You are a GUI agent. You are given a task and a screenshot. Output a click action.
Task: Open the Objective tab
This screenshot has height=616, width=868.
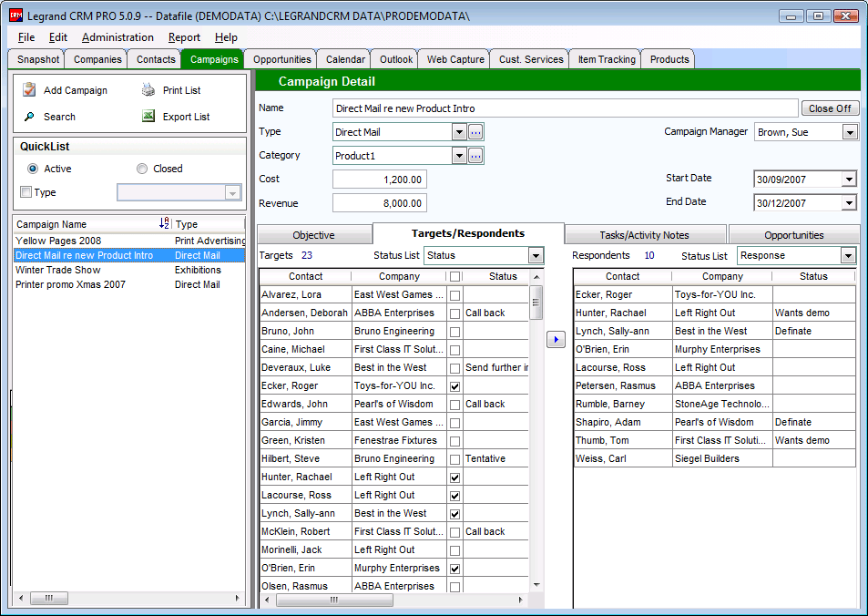pos(314,235)
